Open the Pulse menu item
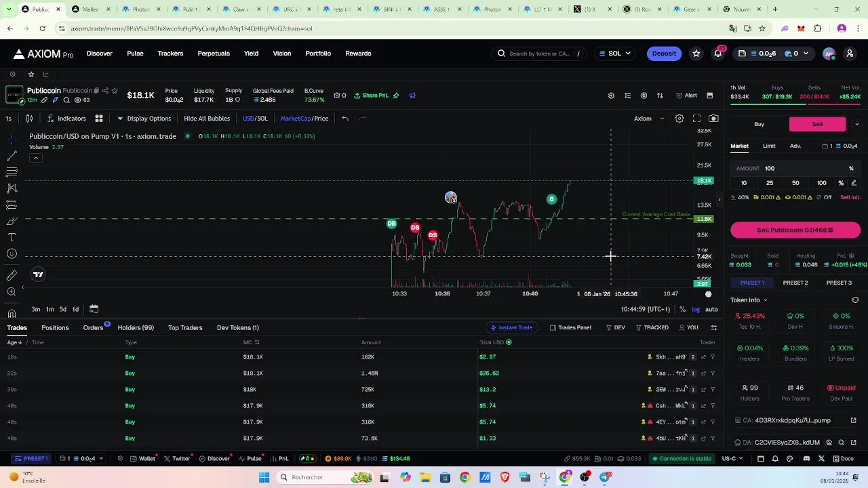 135,54
